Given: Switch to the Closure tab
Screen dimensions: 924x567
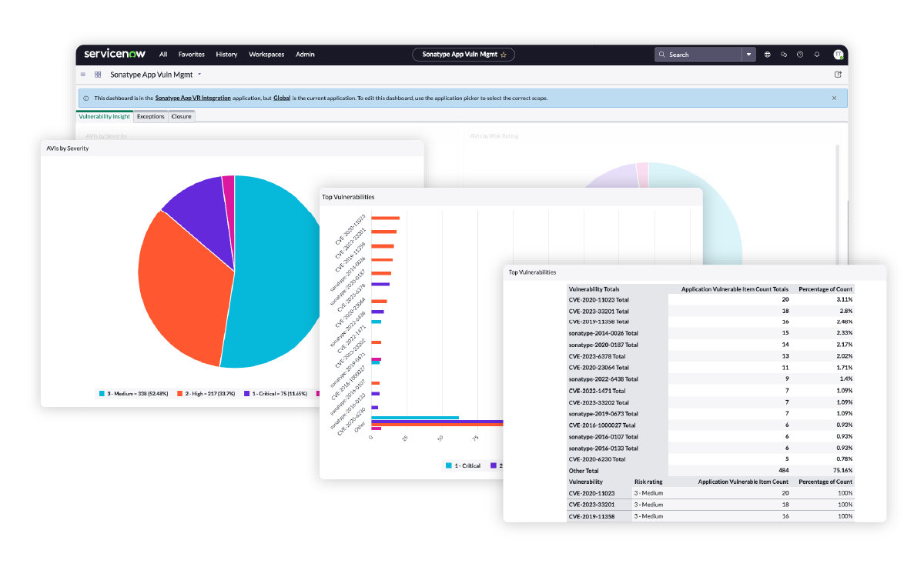Looking at the screenshot, I should pyautogui.click(x=181, y=116).
